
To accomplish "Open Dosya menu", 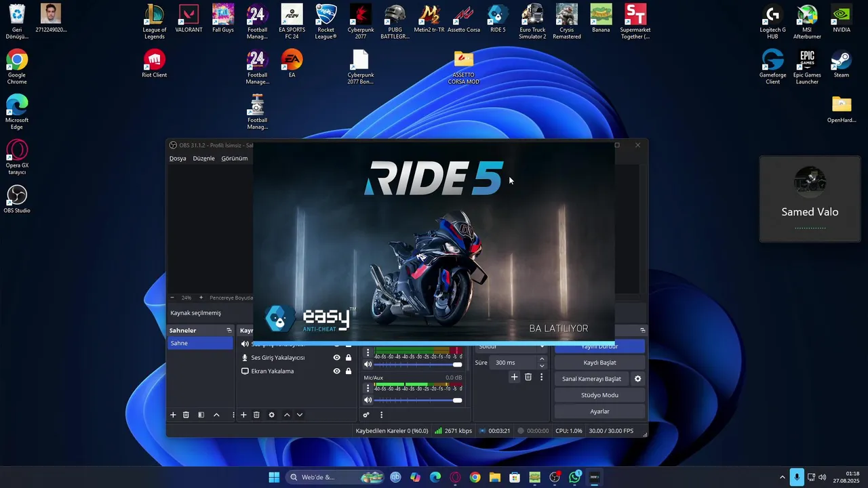I will 178,159.
